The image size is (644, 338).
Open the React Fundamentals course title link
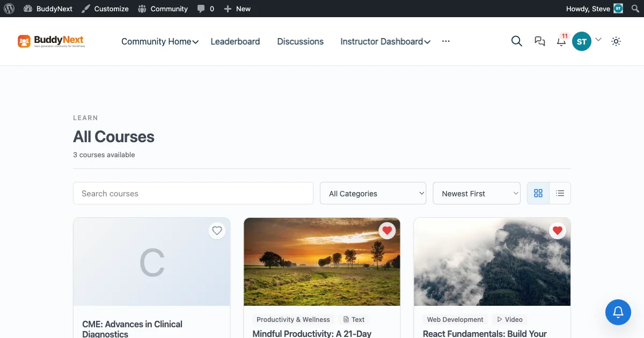pos(485,334)
